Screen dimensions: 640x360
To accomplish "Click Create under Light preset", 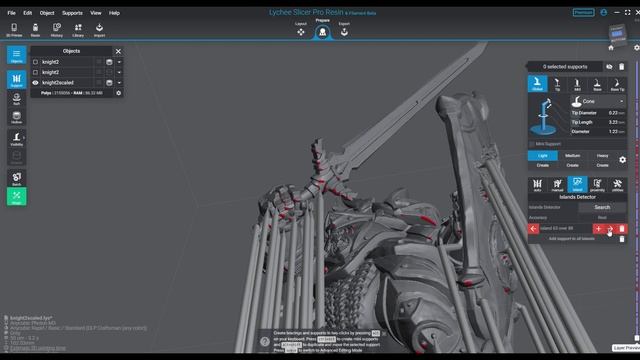I will [542, 165].
